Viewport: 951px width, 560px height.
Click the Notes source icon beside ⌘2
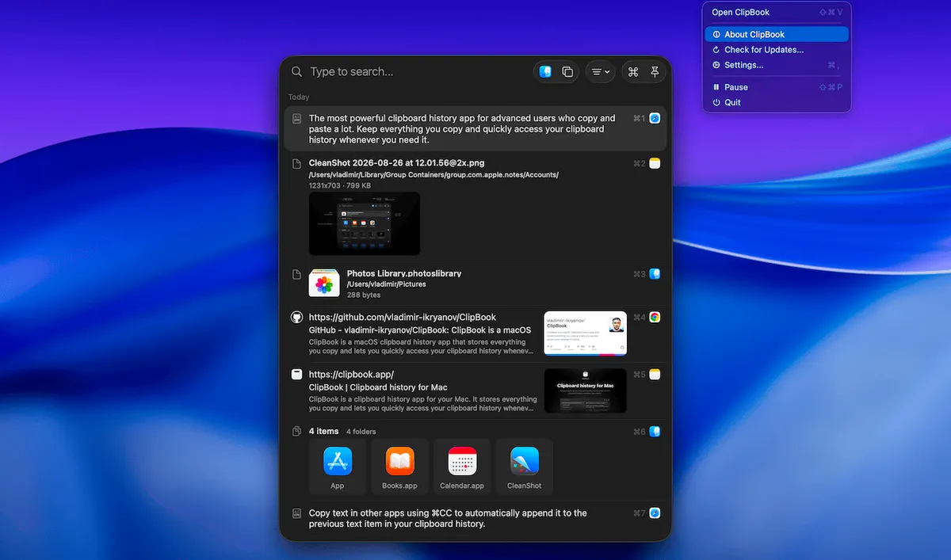[x=655, y=163]
